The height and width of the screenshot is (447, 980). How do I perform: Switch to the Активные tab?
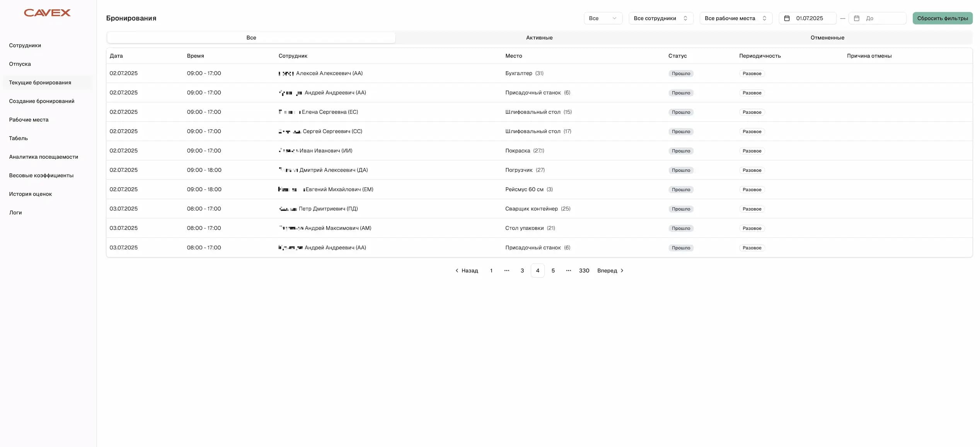539,38
